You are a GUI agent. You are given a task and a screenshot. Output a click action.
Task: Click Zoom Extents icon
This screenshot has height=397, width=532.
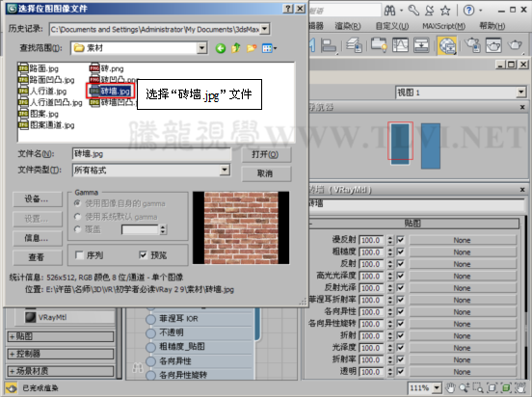(492, 387)
